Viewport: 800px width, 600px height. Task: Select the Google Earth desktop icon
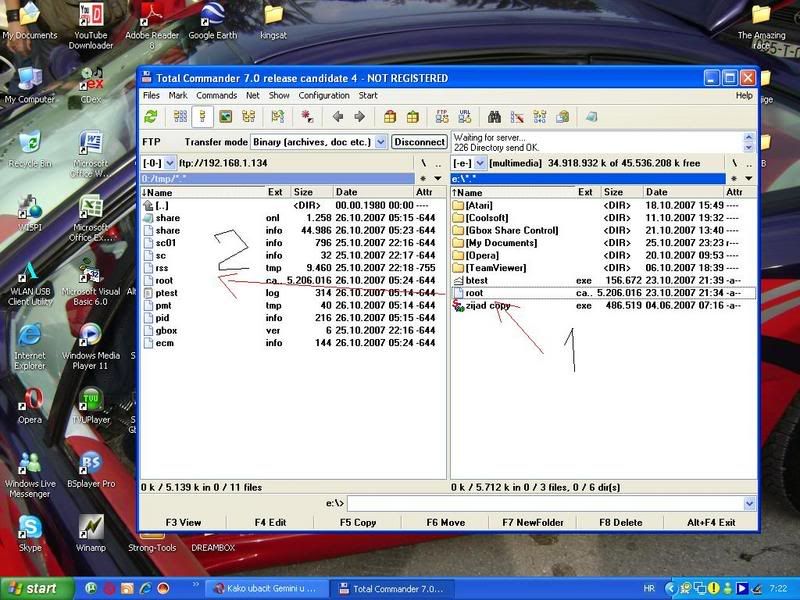pos(212,21)
